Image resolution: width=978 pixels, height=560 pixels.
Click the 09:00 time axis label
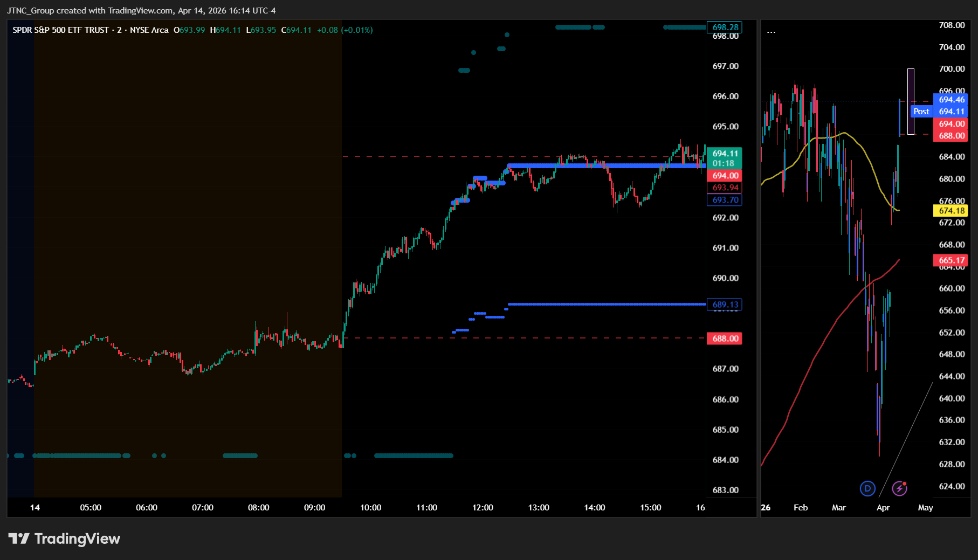point(314,508)
